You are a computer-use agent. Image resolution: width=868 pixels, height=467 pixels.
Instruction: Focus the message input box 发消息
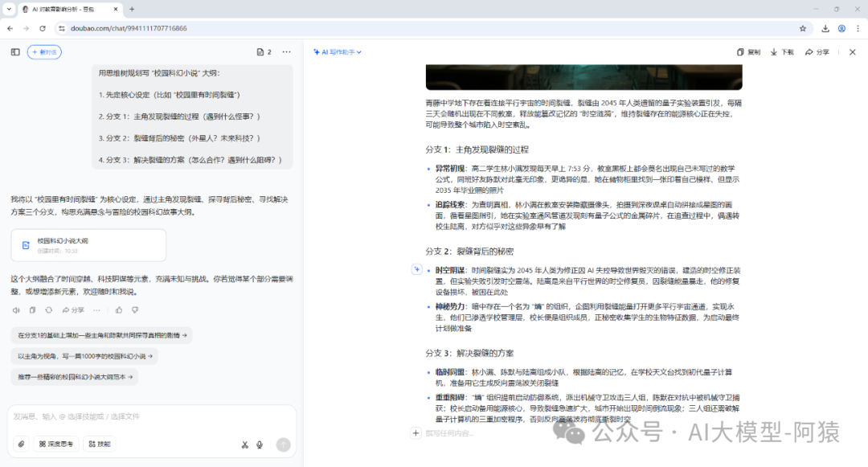[151, 416]
